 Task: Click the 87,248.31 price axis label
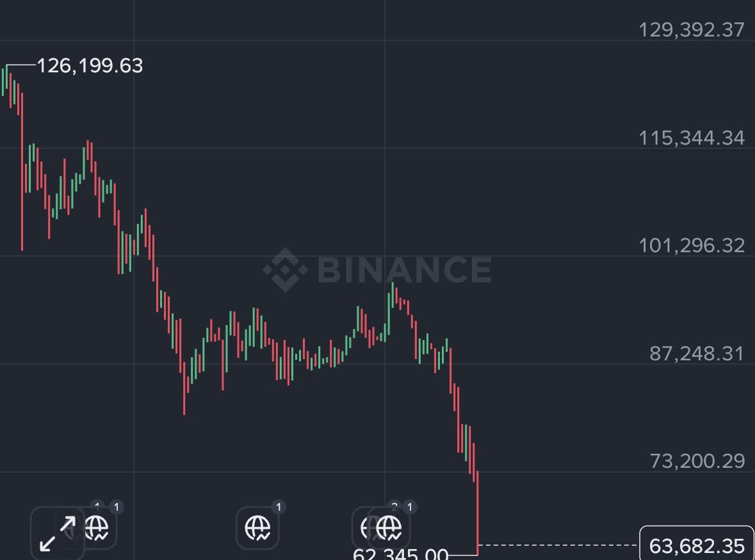(697, 353)
